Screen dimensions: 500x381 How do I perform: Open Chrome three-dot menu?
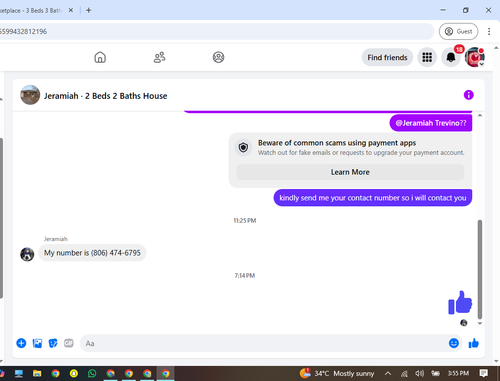coord(489,31)
